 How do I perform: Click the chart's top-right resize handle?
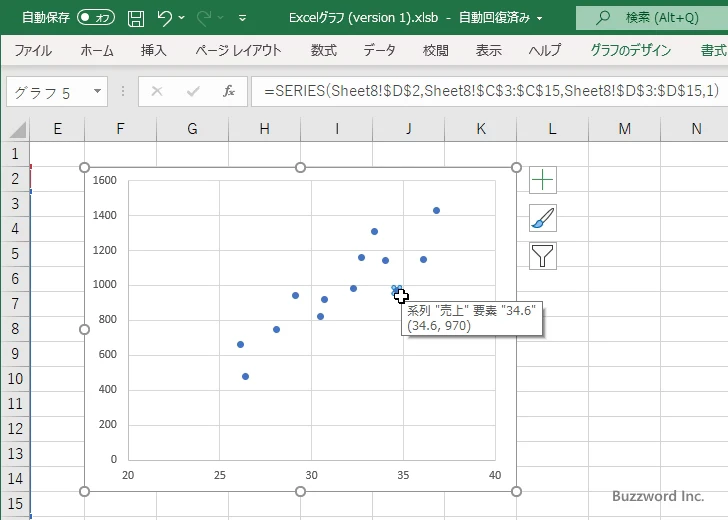click(x=516, y=167)
